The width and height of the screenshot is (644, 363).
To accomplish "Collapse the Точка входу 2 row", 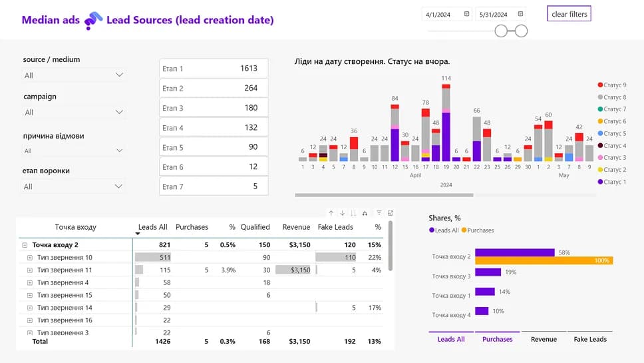I will pos(25,245).
